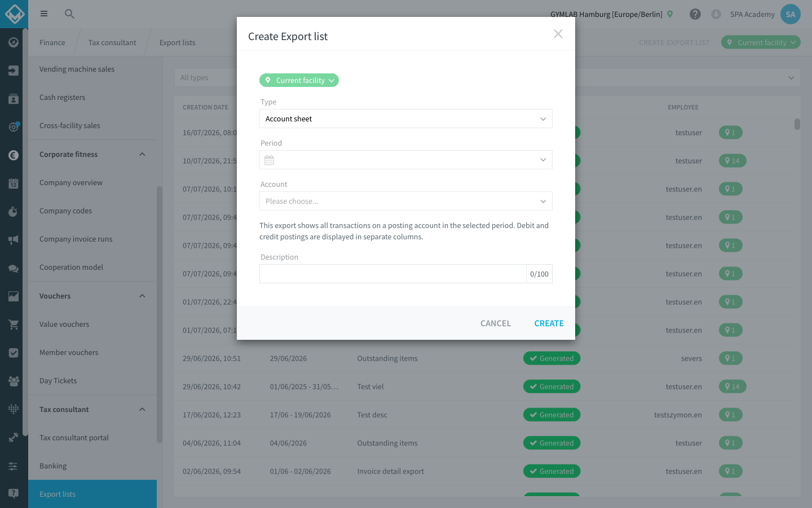Go to Tax consultant breadcrumb
This screenshot has height=508, width=812.
(x=112, y=42)
